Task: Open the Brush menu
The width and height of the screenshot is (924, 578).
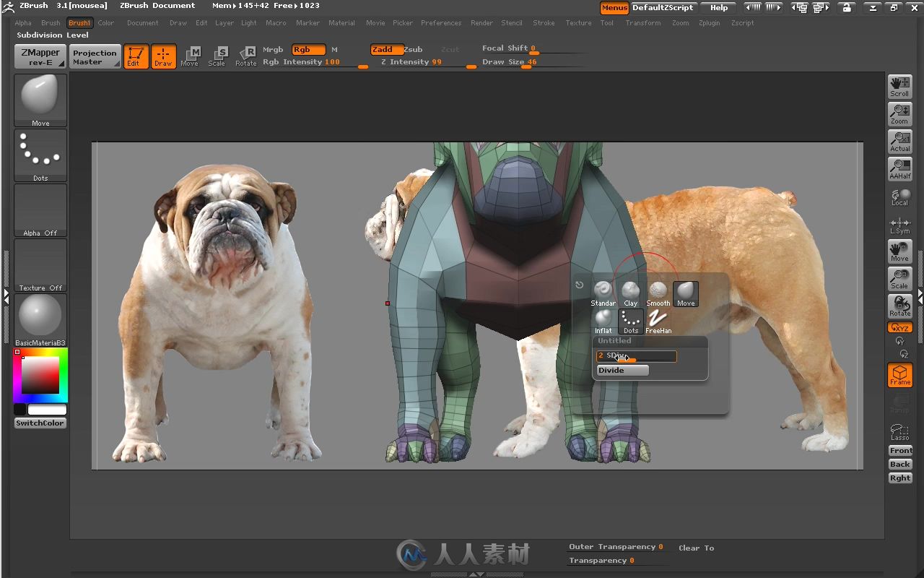Action: [x=51, y=23]
